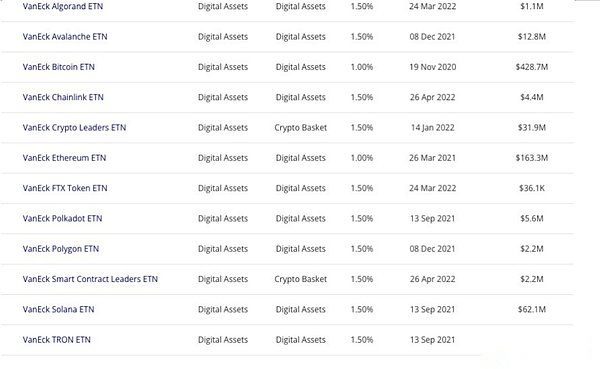Click the $163.3M value in the Ethereum row
The image size is (600, 369).
[x=532, y=158]
